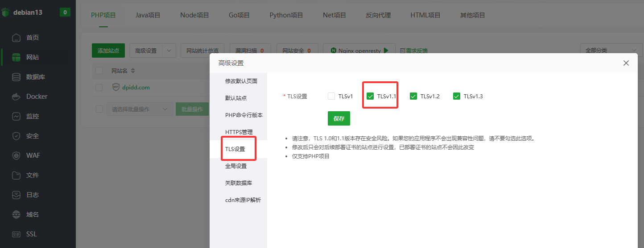Close the 高级设置 dialog with the X
This screenshot has width=644, height=248.
626,63
